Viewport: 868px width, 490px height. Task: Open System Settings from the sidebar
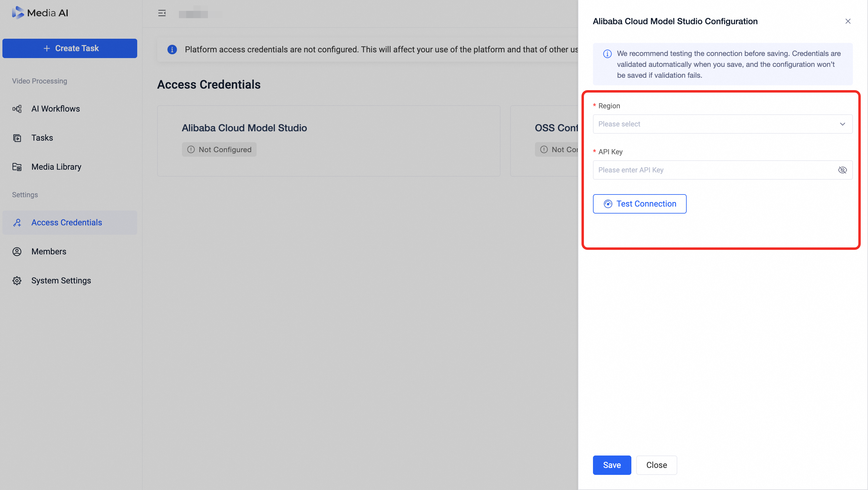click(x=70, y=281)
